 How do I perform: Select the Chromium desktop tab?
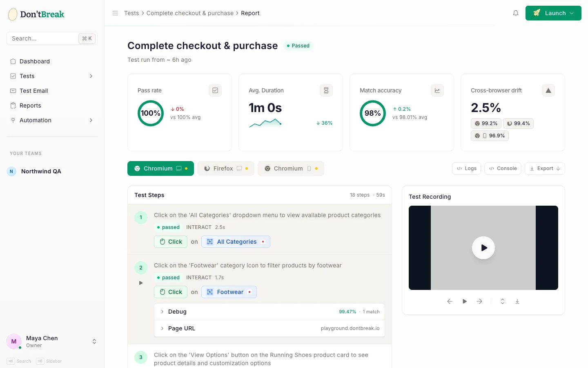[x=161, y=168]
